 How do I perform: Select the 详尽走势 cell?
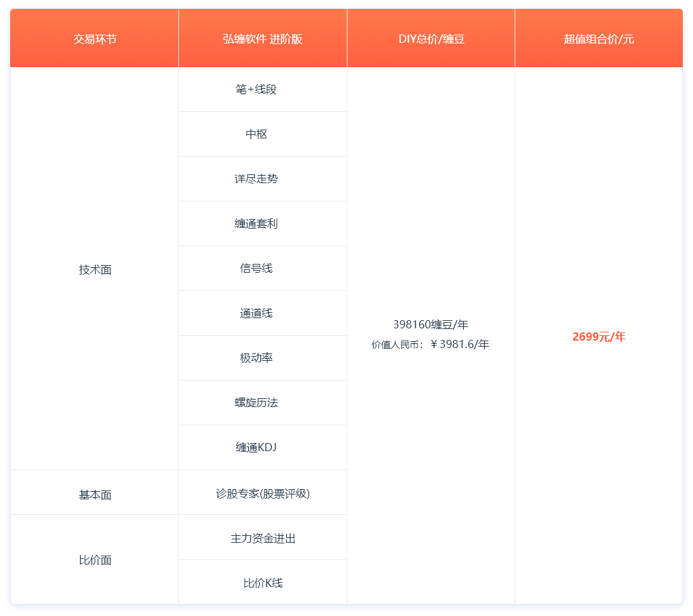coord(262,178)
